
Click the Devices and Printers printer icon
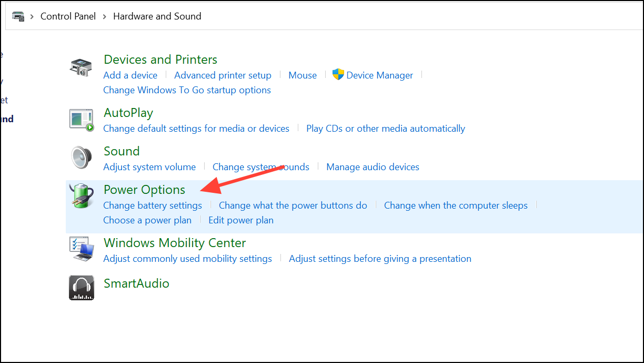(x=82, y=67)
